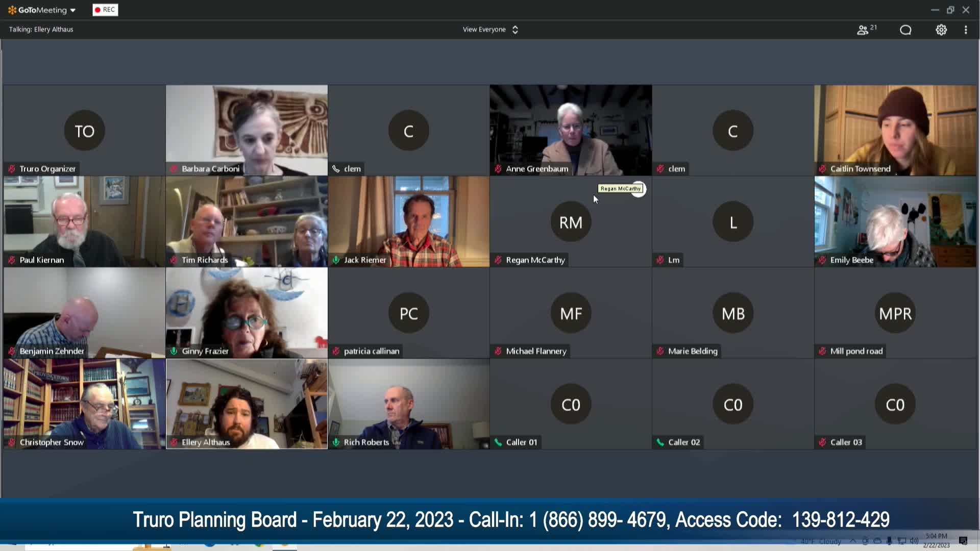Image resolution: width=980 pixels, height=551 pixels.
Task: Mute Ginny Frazier's microphone
Action: pos(174,350)
